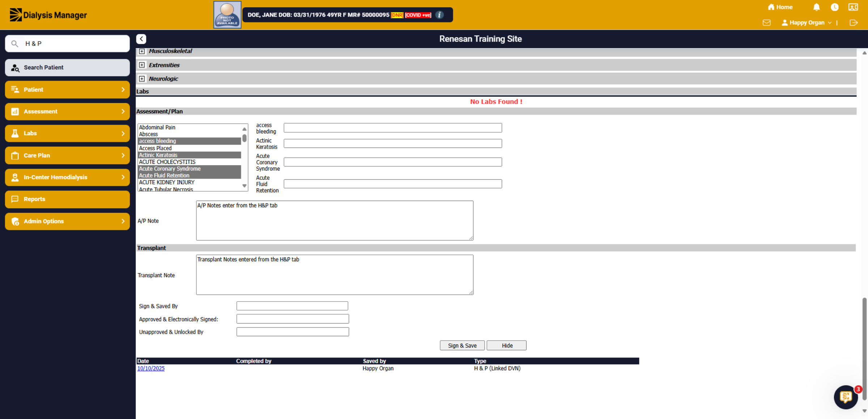Click the clock icon in header
This screenshot has width=868, height=419.
coord(834,7)
